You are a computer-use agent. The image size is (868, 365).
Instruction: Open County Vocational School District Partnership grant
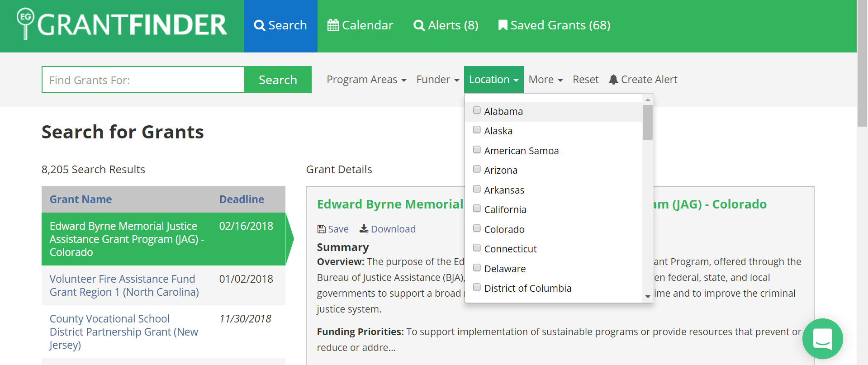point(124,332)
